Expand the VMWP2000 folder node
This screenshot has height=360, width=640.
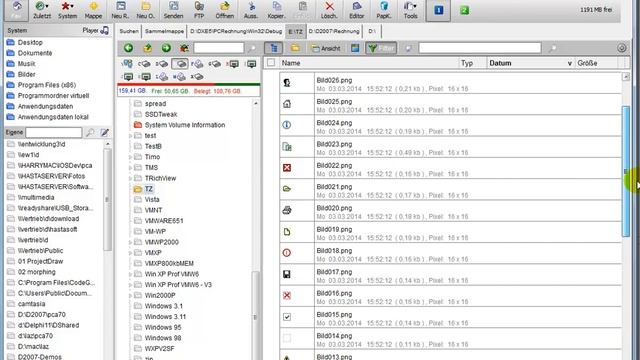(x=130, y=242)
